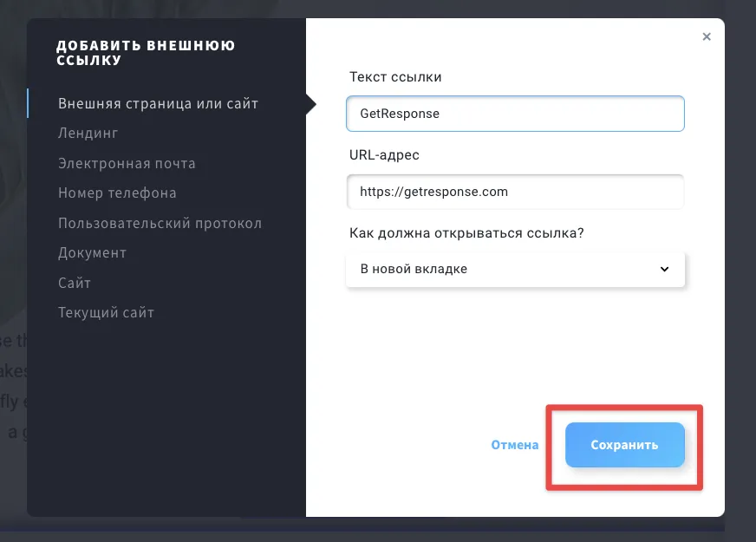Click the blue 'Сохранить' button
This screenshot has height=542, width=756.
pos(625,445)
